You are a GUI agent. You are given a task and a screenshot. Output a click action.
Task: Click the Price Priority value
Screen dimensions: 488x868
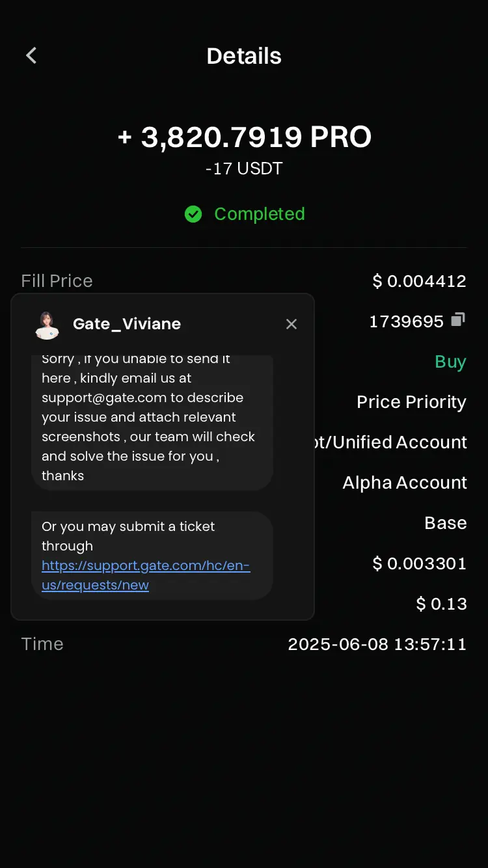coord(411,402)
